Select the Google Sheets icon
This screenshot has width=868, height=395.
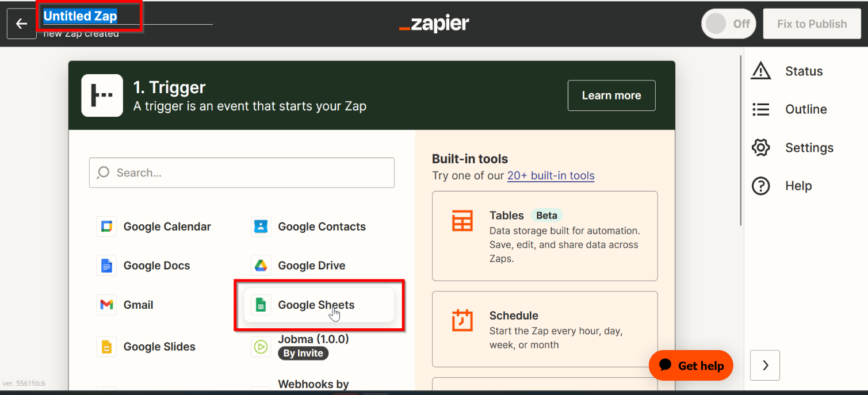261,305
